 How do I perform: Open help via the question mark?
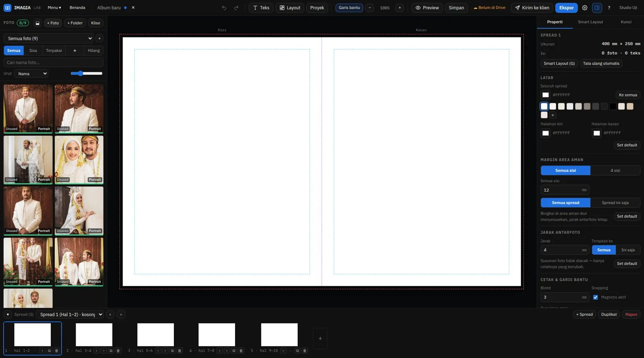point(609,8)
